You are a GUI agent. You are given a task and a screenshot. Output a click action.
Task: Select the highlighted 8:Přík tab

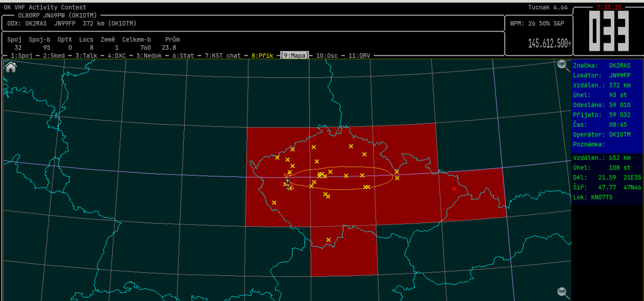(x=262, y=56)
